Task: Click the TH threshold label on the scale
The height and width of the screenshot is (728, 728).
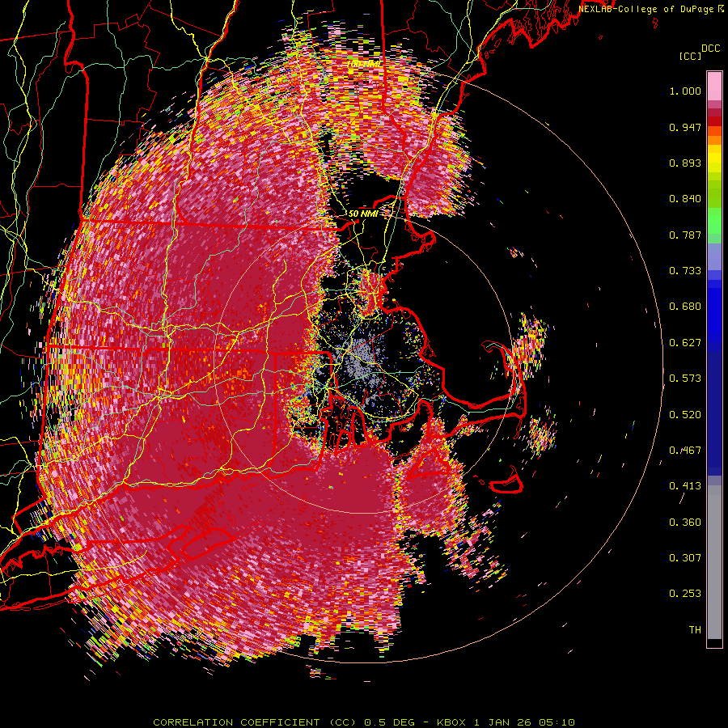Action: point(695,630)
